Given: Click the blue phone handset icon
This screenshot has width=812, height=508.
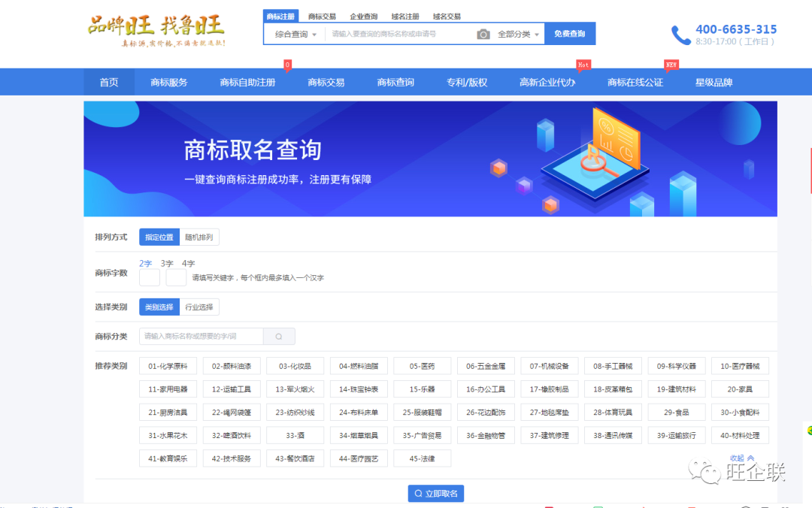Looking at the screenshot, I should tap(681, 35).
